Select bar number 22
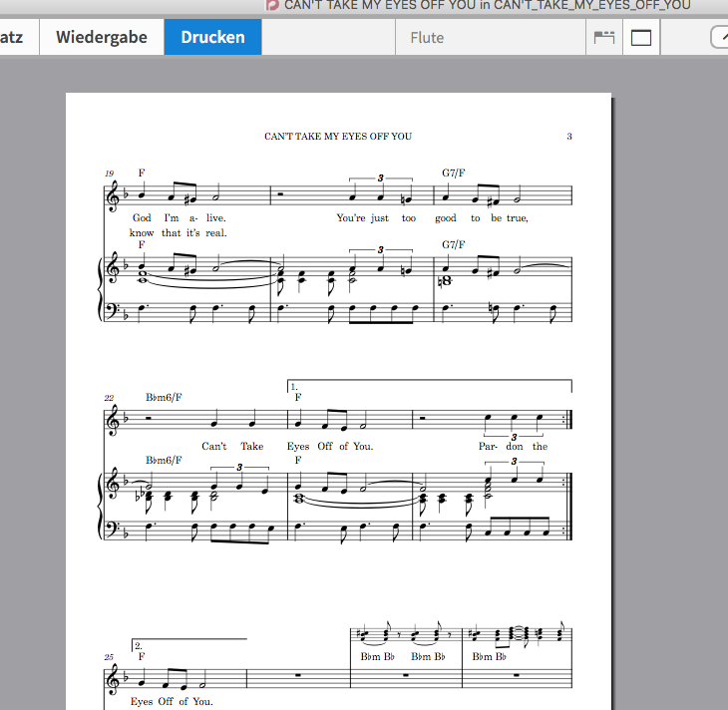Viewport: 728px width, 710px height. [x=109, y=398]
